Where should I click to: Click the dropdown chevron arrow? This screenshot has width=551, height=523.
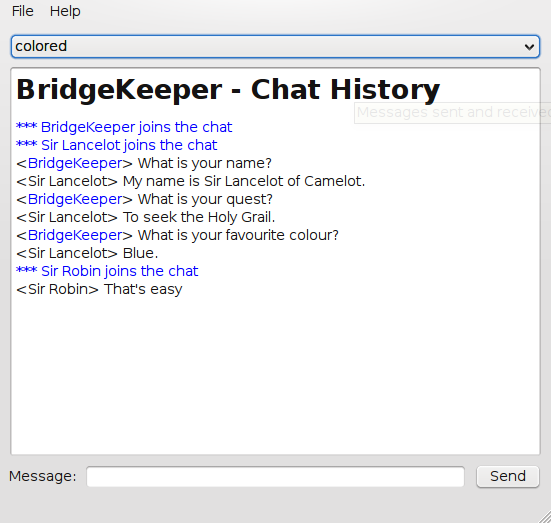tap(529, 47)
